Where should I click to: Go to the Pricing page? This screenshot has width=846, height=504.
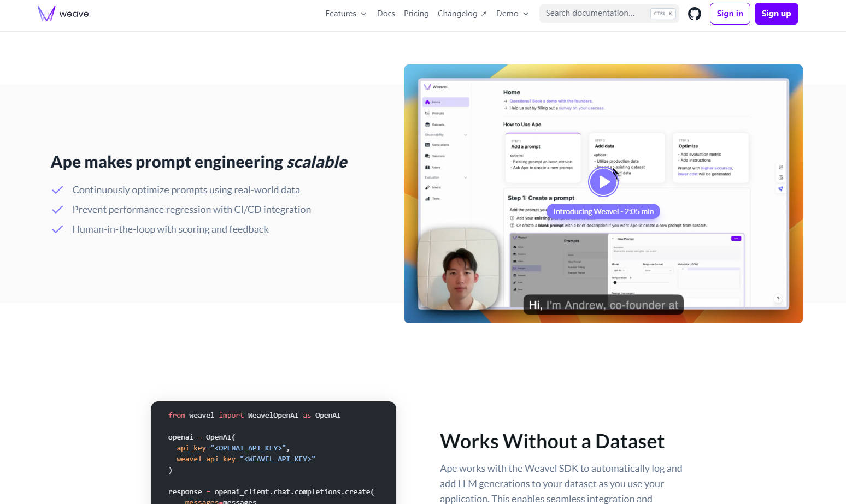[416, 14]
